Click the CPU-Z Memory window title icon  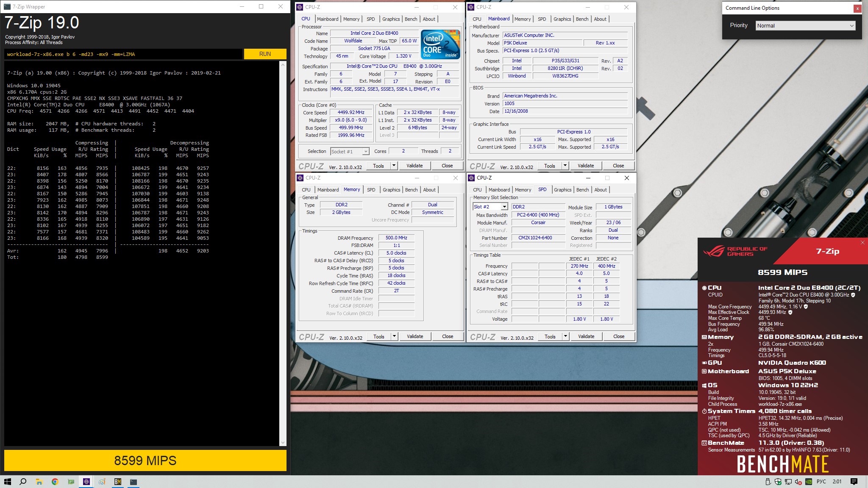pos(300,178)
